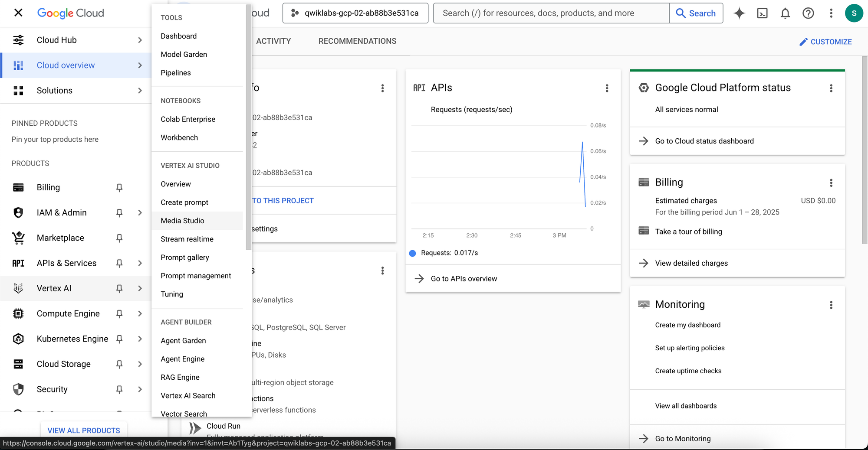Close the navigation menu with X icon
Image resolution: width=868 pixels, height=450 pixels.
pyautogui.click(x=18, y=13)
